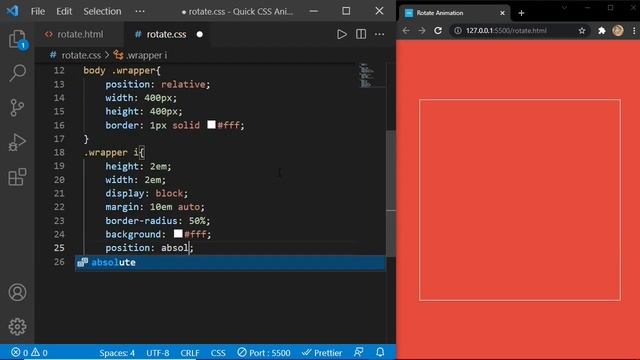Viewport: 640px width, 360px height.
Task: Click the site information icon in address bar
Action: (x=458, y=31)
